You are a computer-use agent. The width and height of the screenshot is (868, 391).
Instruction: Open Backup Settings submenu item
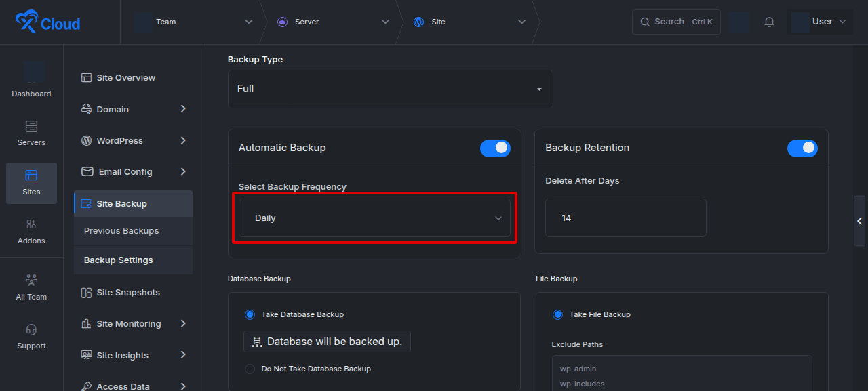tap(119, 260)
